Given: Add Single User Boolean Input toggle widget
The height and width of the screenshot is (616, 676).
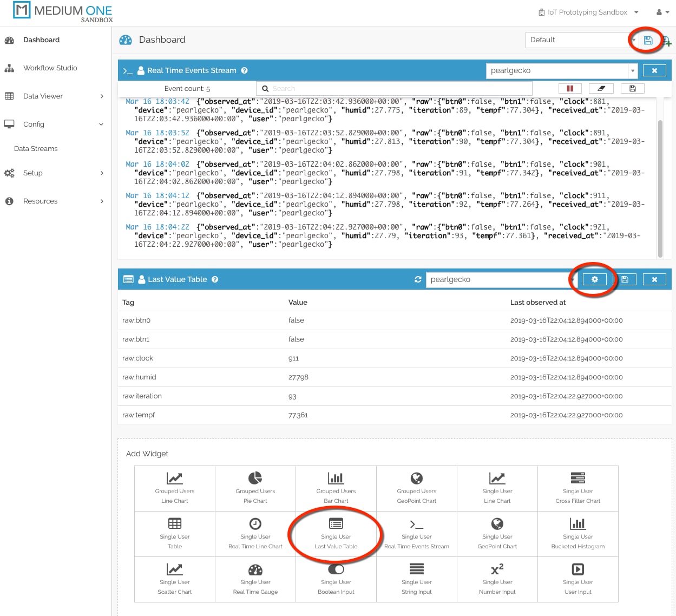Looking at the screenshot, I should 336,579.
